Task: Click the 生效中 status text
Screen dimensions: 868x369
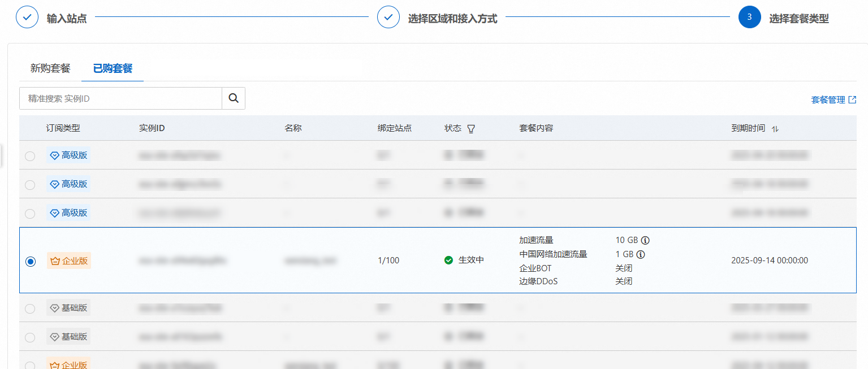Action: pyautogui.click(x=471, y=260)
